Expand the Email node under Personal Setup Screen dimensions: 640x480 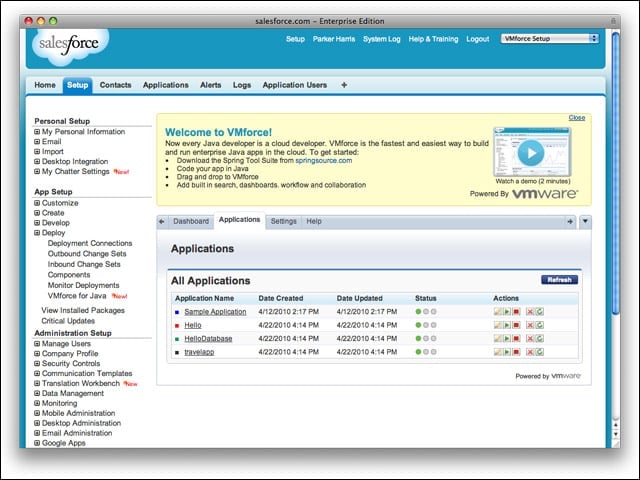pos(37,142)
